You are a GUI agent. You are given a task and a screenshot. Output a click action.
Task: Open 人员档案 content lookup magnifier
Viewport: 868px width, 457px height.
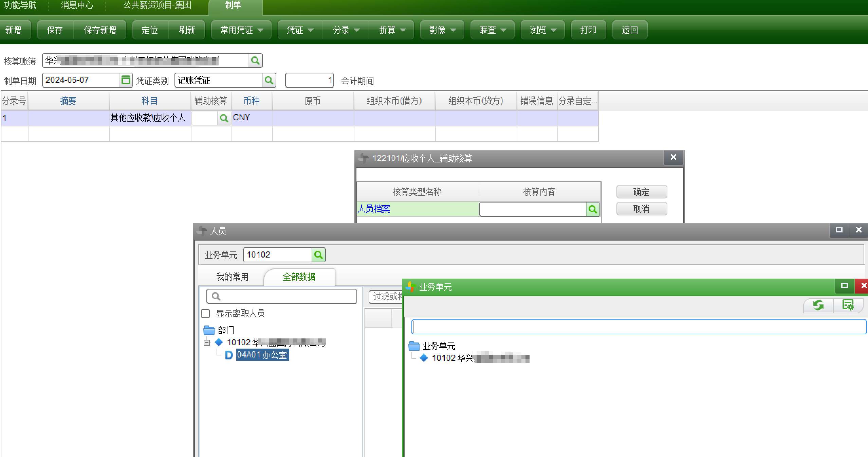593,209
